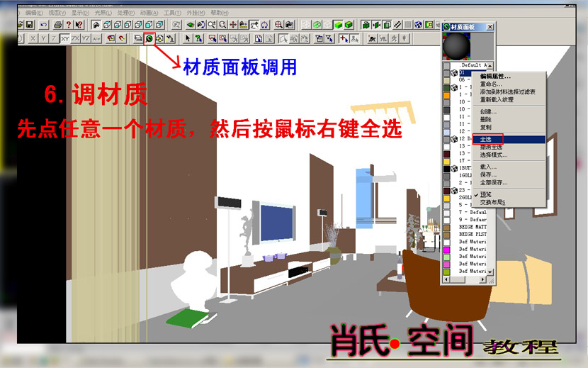Viewport: 588px width, 368px height.
Task: Click the red crosshair magnifier zoom icon
Action: click(x=278, y=25)
